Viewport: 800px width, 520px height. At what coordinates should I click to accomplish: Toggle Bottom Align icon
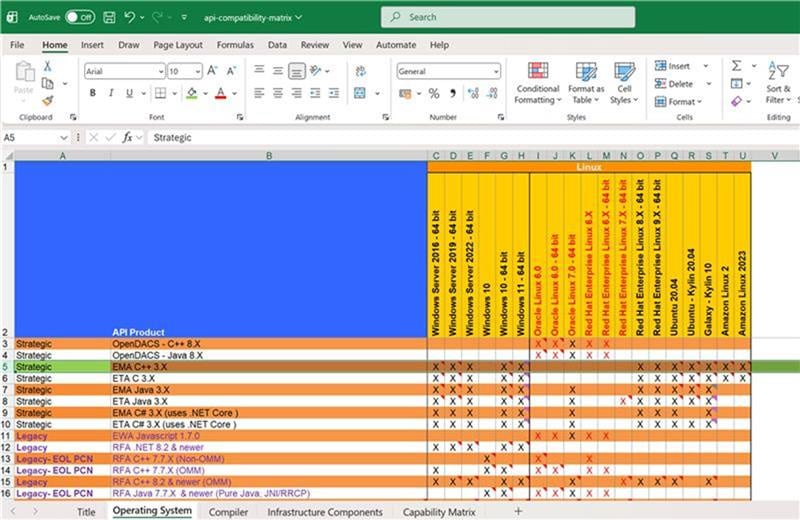pyautogui.click(x=296, y=71)
